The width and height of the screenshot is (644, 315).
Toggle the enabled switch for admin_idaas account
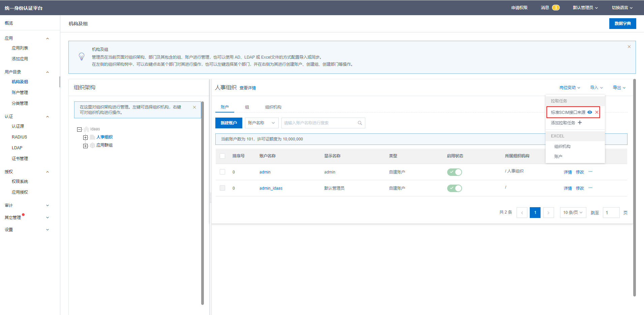(454, 188)
